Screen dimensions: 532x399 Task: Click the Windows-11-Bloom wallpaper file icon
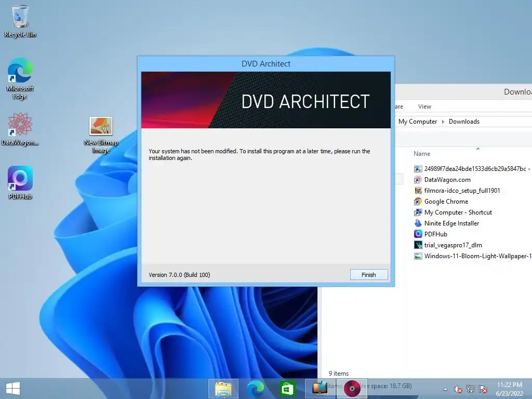pyautogui.click(x=418, y=256)
